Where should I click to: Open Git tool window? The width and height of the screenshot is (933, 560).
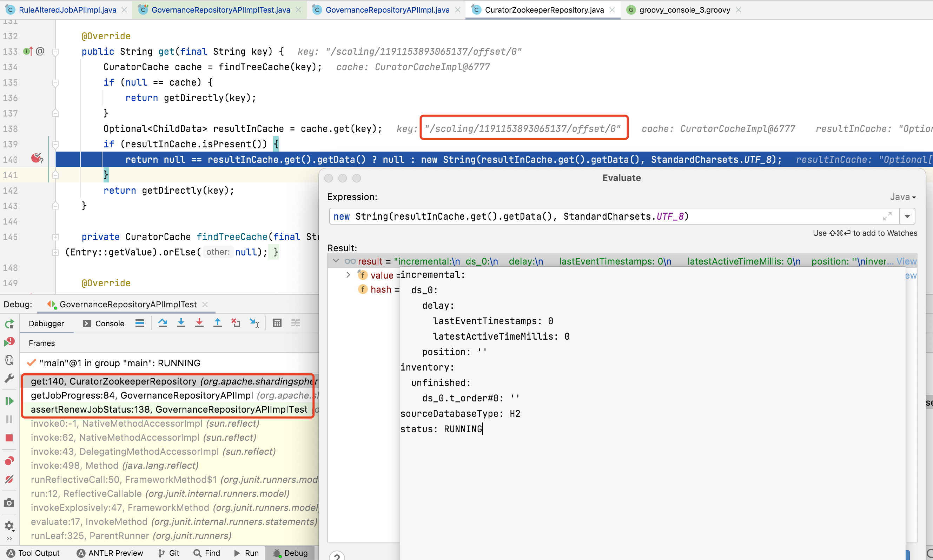(169, 553)
